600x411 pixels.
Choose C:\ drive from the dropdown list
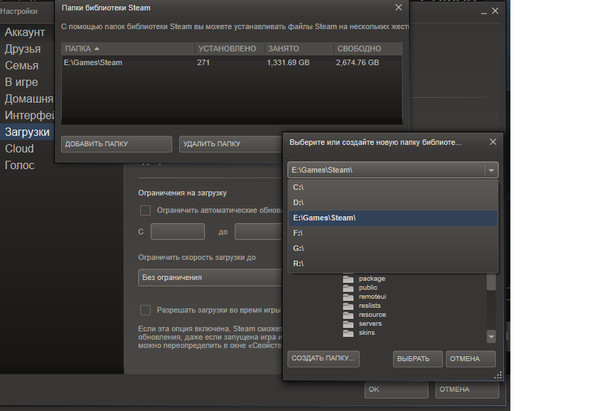tap(393, 188)
